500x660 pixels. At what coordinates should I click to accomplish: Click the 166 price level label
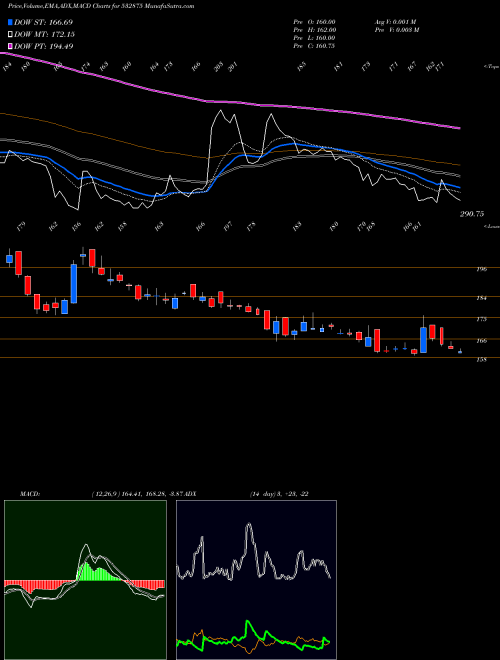point(482,341)
